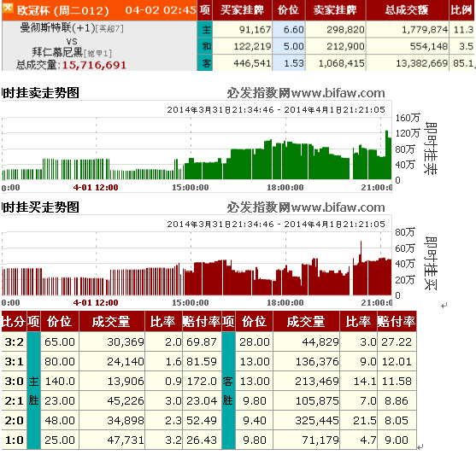Image resolution: width=476 pixels, height=455 pixels.
Task: Select the 1:0 score row label
Action: click(x=14, y=440)
